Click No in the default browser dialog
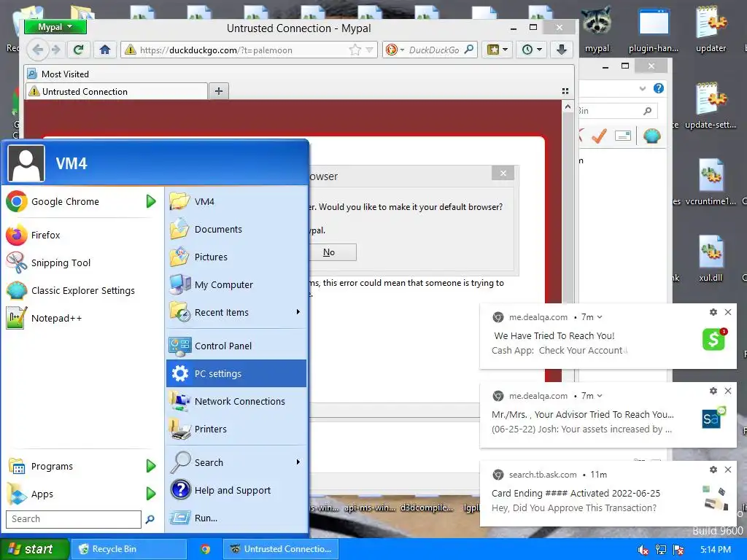 coord(332,252)
